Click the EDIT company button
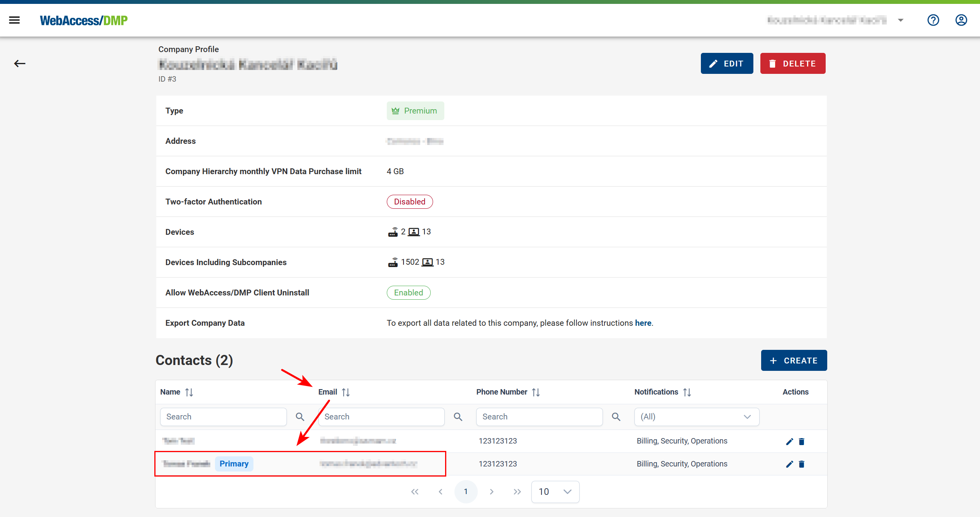The width and height of the screenshot is (980, 517). (727, 63)
